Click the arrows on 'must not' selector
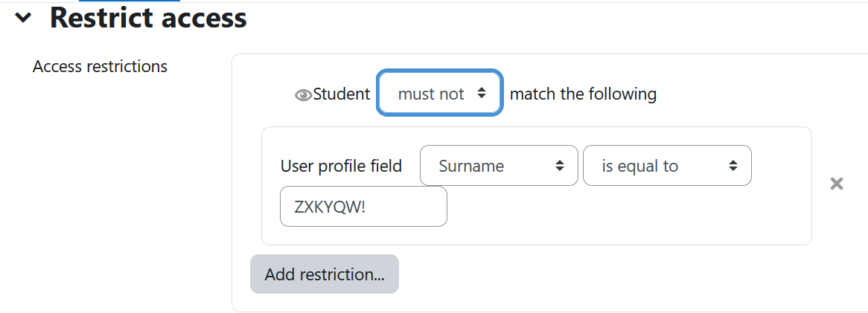 click(481, 94)
